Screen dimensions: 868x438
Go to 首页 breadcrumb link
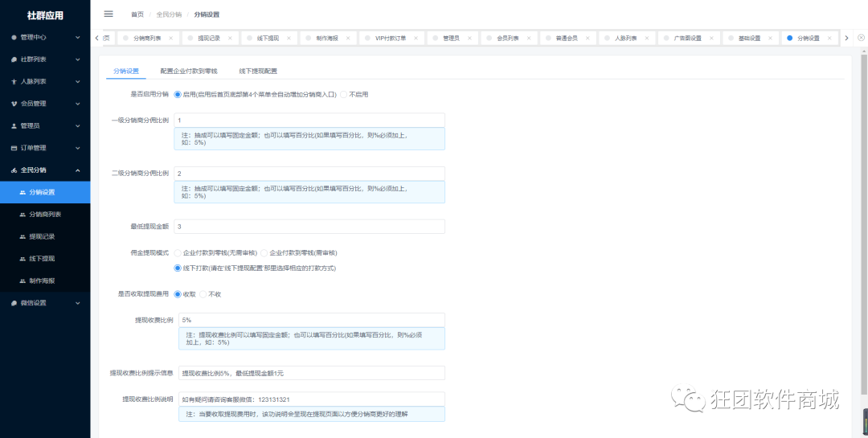point(137,14)
